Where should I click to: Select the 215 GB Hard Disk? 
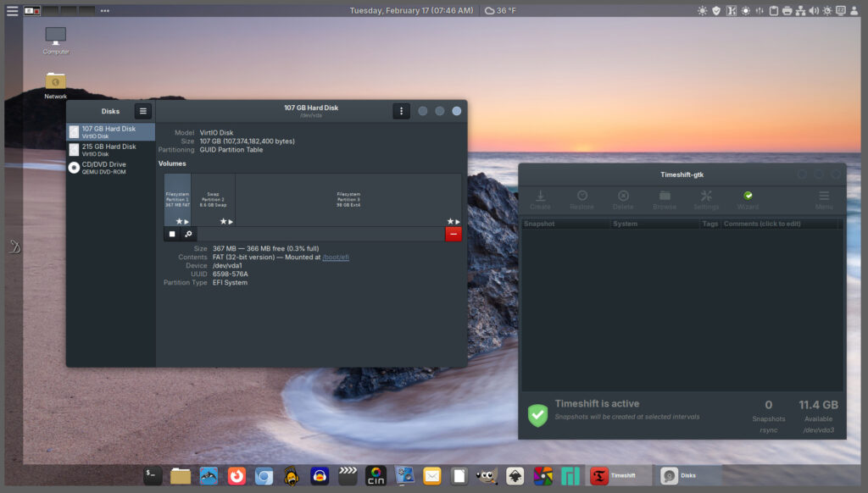(110, 150)
